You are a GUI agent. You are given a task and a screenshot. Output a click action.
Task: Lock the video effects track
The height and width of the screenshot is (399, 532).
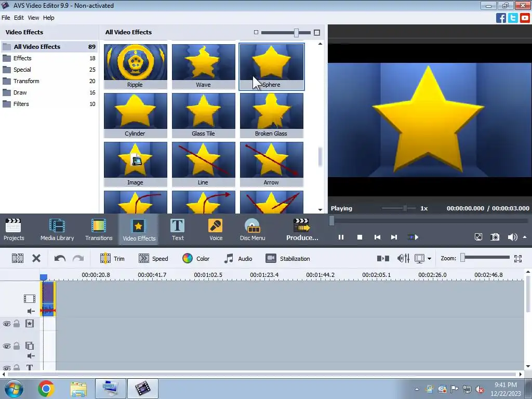tap(17, 324)
